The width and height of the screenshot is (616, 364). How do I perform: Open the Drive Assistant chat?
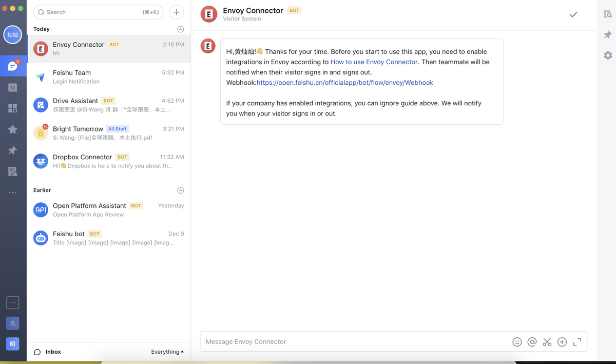tap(109, 105)
